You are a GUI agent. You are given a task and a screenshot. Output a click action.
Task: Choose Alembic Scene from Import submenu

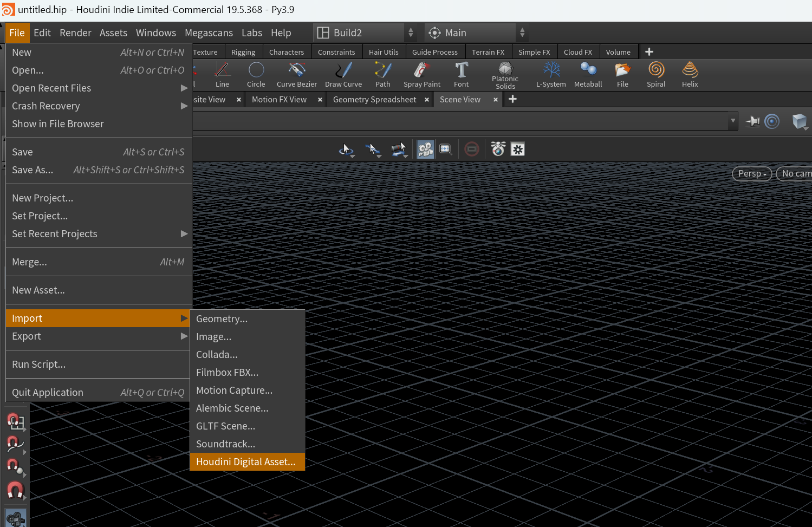point(248,408)
